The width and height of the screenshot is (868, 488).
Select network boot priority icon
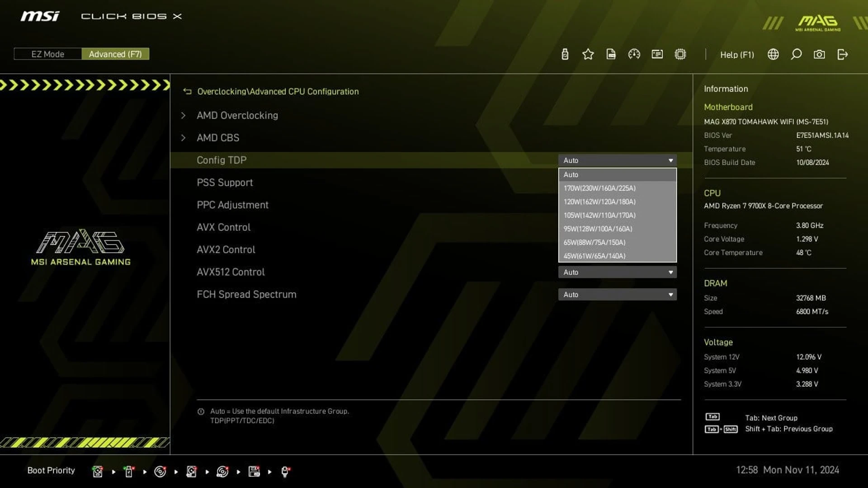tap(285, 471)
